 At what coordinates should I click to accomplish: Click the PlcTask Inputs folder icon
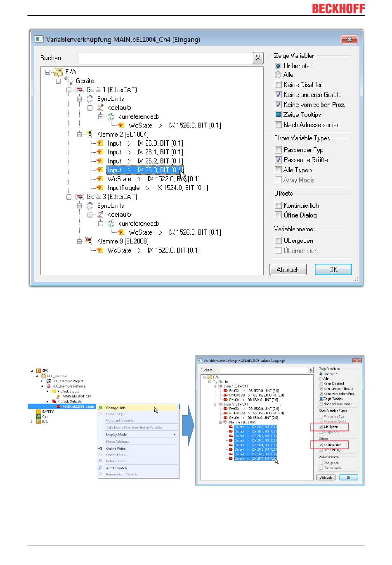tap(54, 391)
